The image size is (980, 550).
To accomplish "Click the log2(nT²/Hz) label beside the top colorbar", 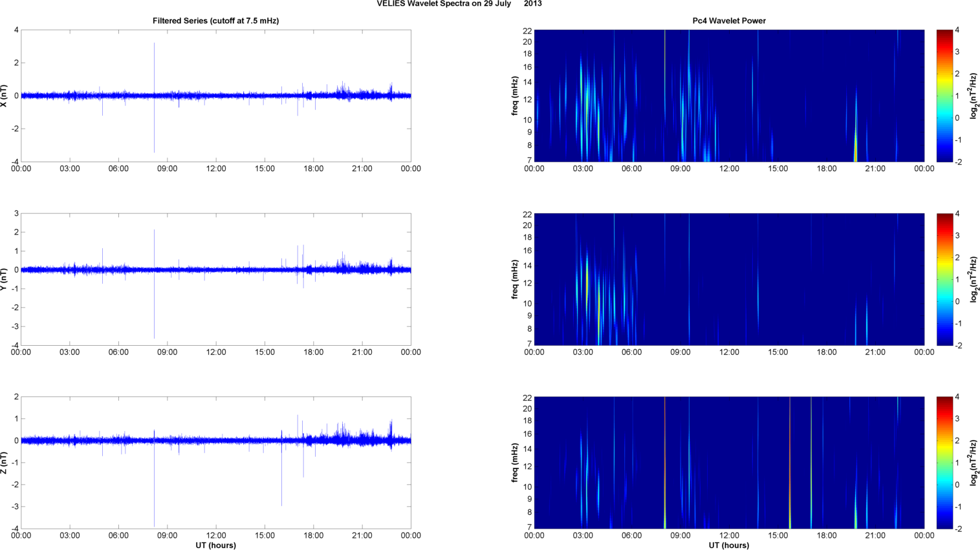I will coord(974,96).
